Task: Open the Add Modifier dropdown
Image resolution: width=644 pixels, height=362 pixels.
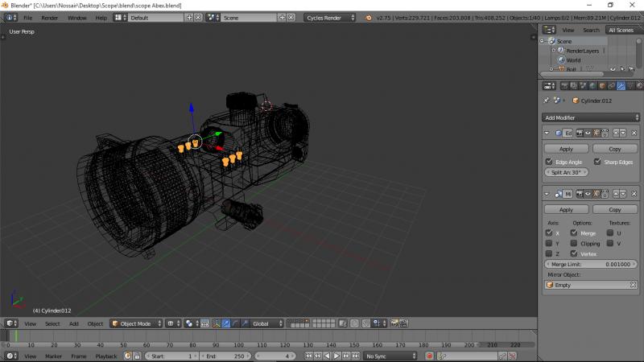Action: pyautogui.click(x=591, y=117)
